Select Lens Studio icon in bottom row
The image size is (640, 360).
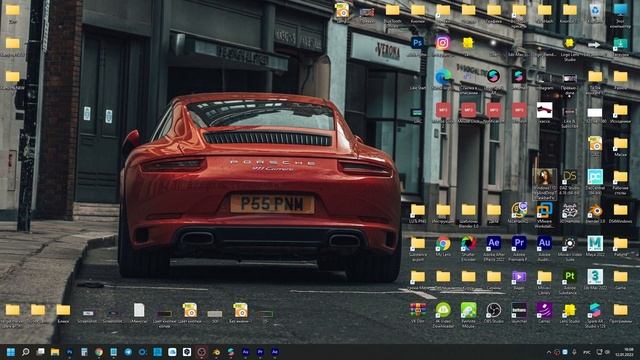[x=570, y=310]
